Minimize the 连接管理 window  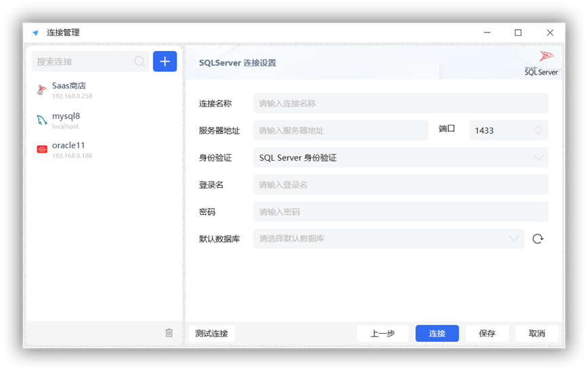point(487,33)
